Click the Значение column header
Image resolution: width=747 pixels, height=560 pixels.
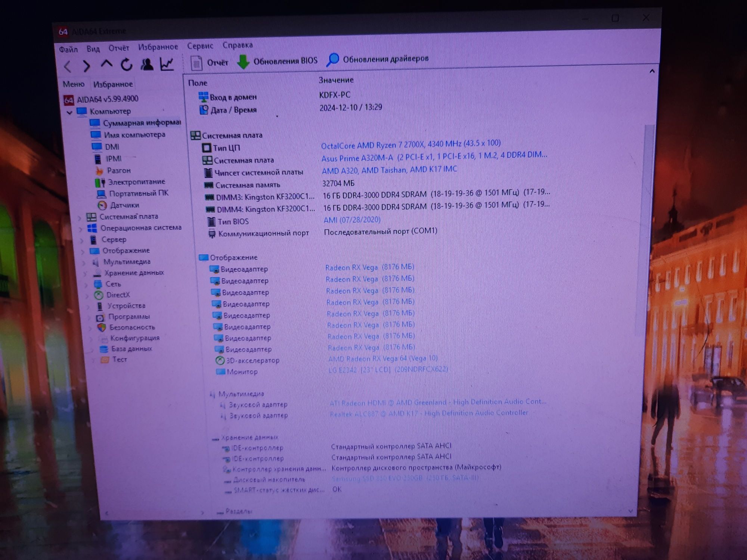336,80
